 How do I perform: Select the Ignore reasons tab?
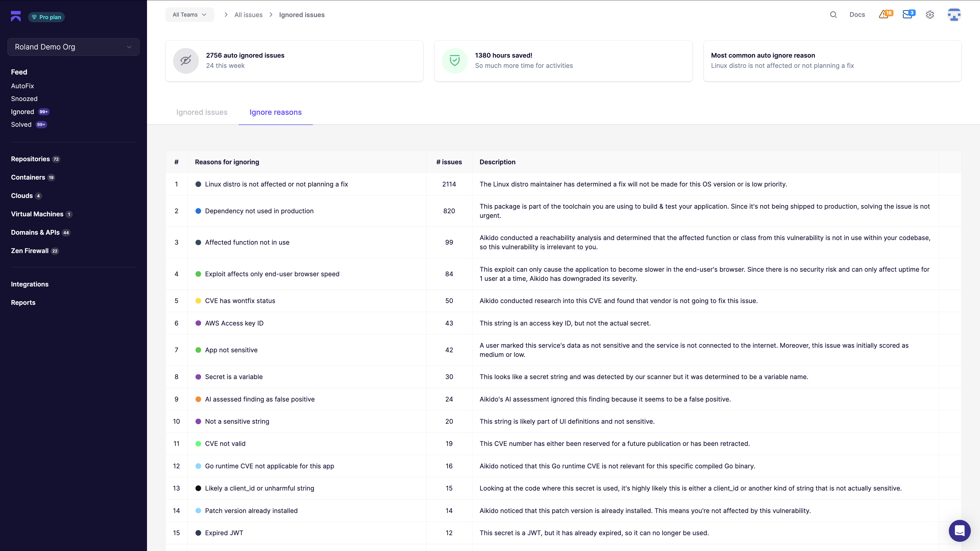point(275,112)
